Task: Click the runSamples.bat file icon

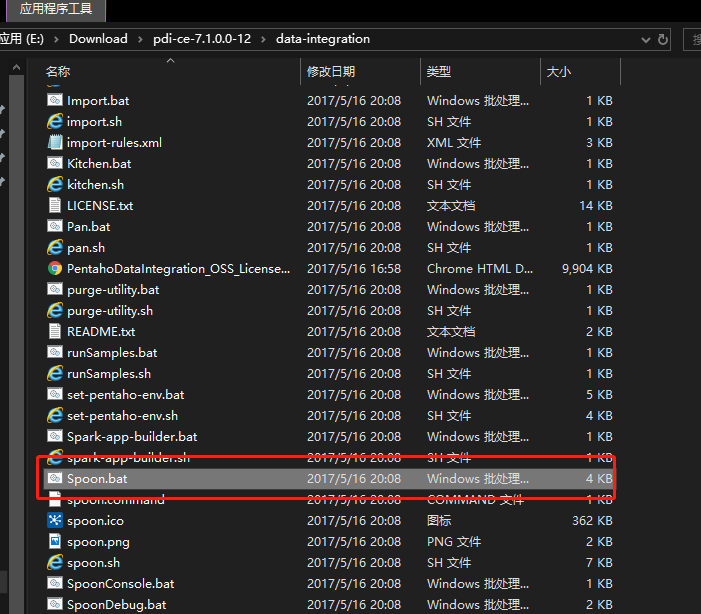Action: (x=55, y=352)
